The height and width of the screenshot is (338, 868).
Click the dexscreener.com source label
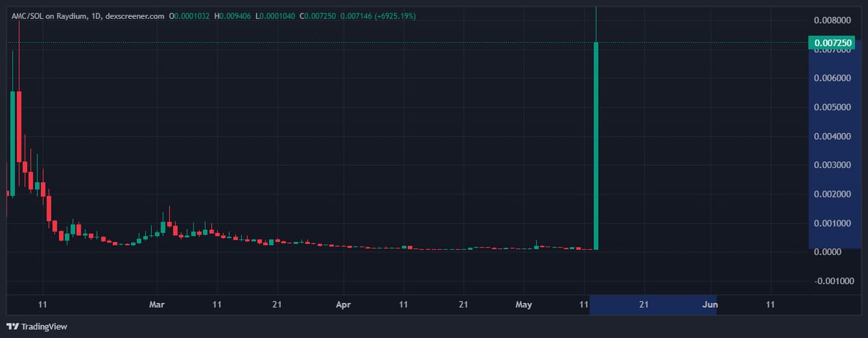click(x=134, y=15)
